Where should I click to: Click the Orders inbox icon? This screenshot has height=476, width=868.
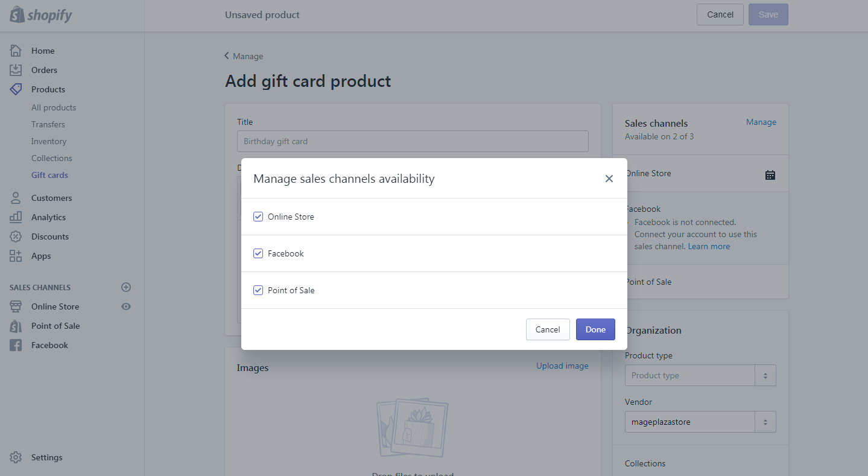(16, 70)
